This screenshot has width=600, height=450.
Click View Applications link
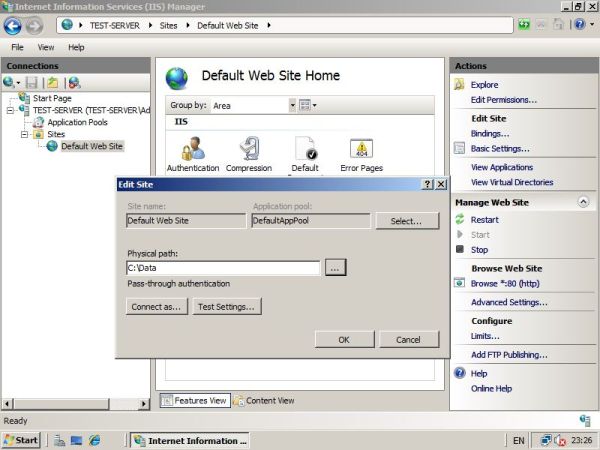[502, 167]
